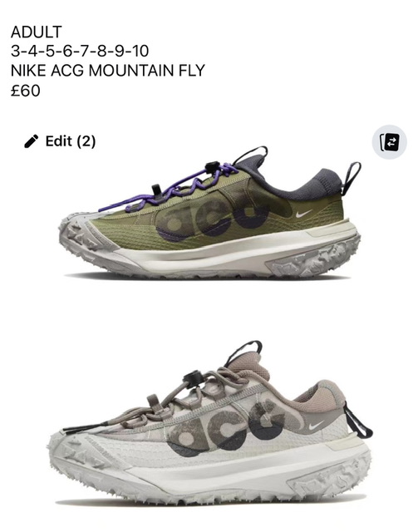Click the grey toe cap of the green shoe
The height and width of the screenshot is (532, 418).
click(80, 234)
